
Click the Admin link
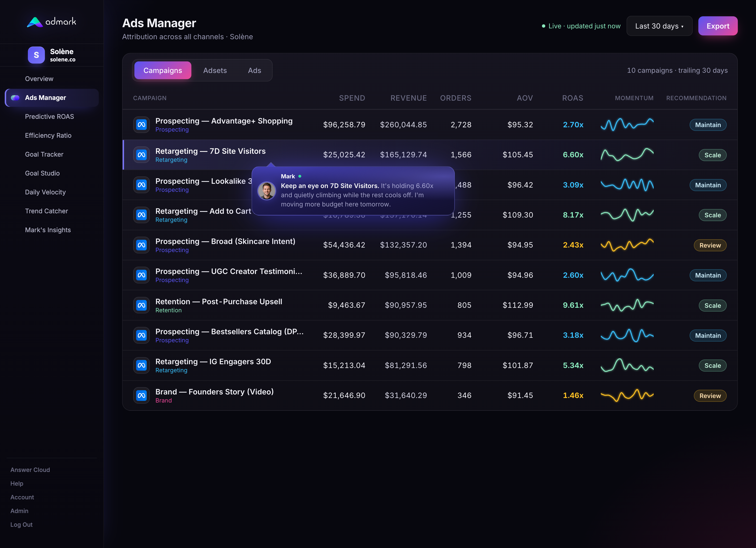click(19, 511)
